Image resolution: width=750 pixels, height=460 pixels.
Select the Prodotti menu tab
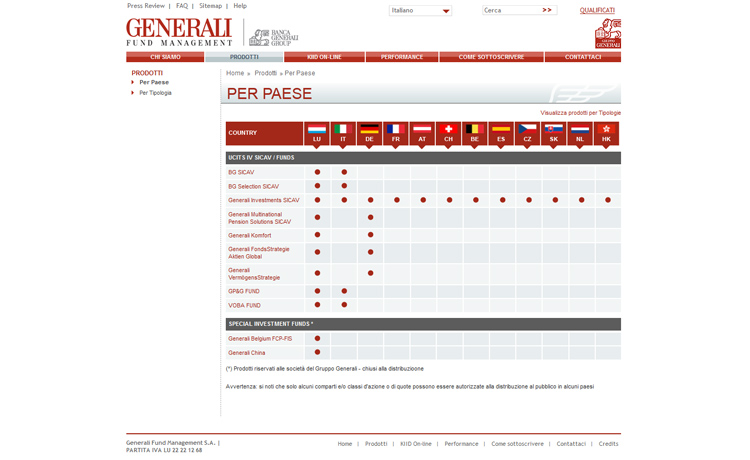[x=244, y=57]
